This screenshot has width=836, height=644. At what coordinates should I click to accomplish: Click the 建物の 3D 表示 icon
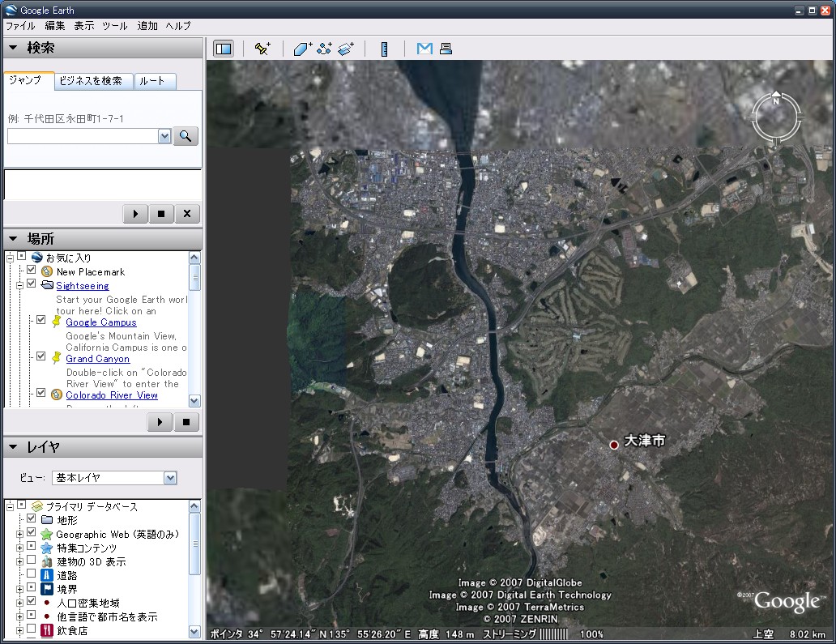point(47,562)
